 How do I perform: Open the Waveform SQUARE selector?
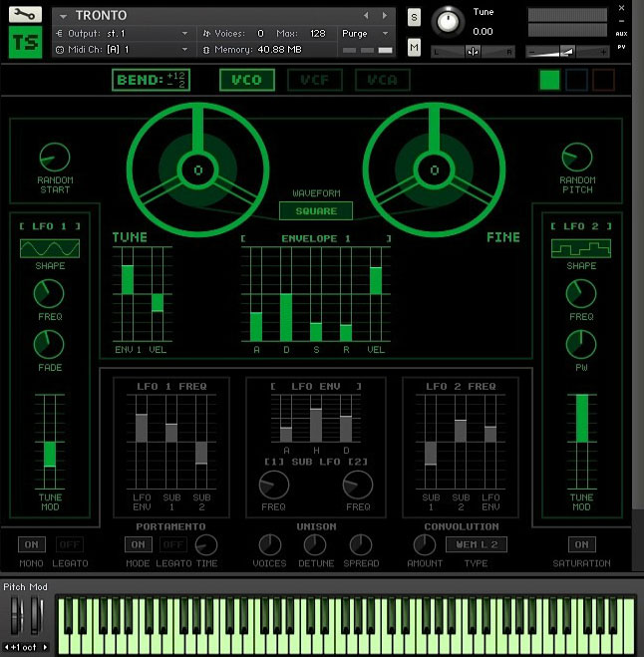pyautogui.click(x=316, y=210)
